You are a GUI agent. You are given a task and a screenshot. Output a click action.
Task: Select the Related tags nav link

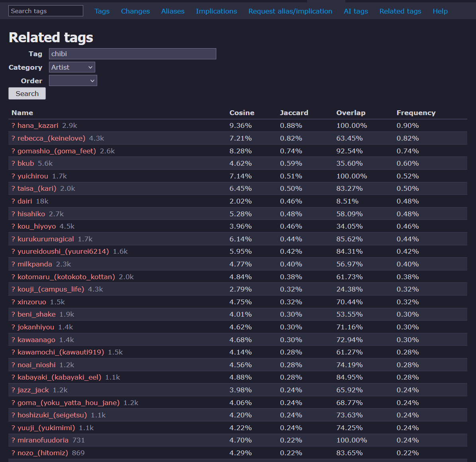400,11
